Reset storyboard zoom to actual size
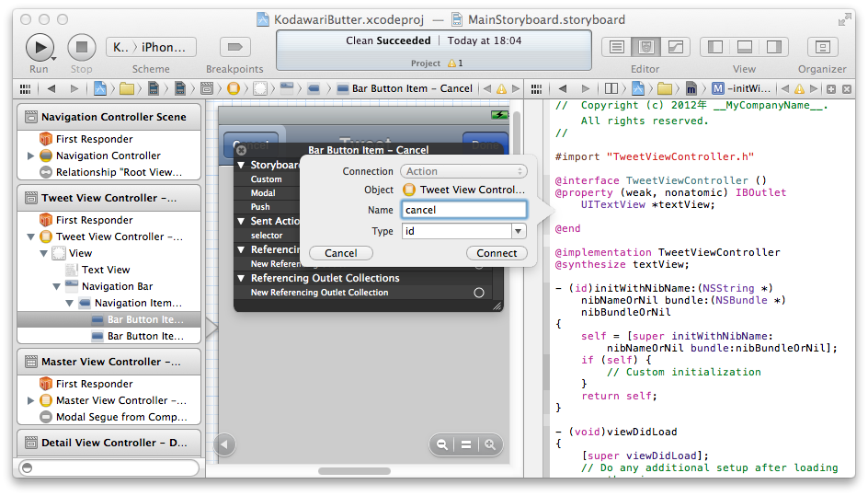 tap(466, 444)
